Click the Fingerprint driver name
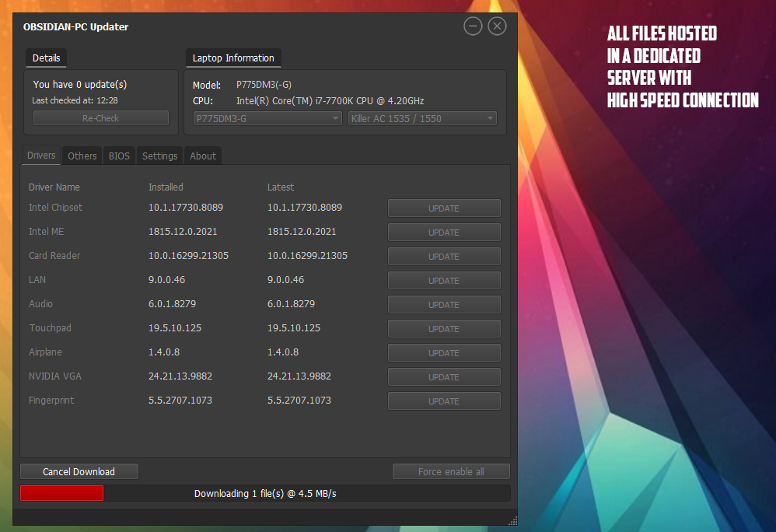Screen dimensions: 776x532 coord(51,401)
